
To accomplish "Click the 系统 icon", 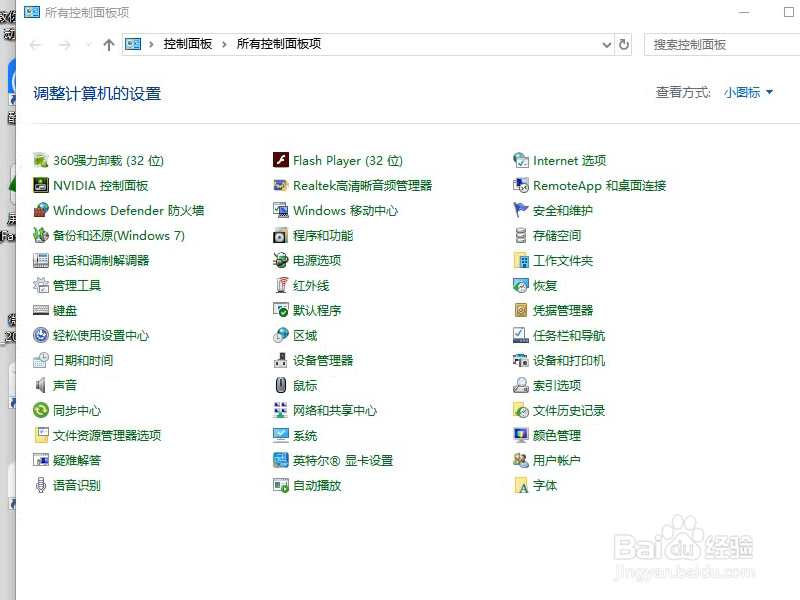I will click(281, 435).
